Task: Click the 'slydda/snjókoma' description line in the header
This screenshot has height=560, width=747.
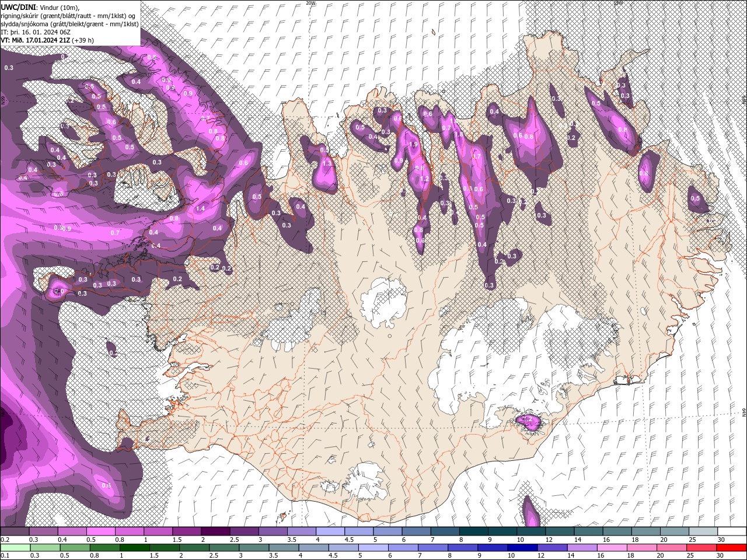Action: (x=69, y=23)
